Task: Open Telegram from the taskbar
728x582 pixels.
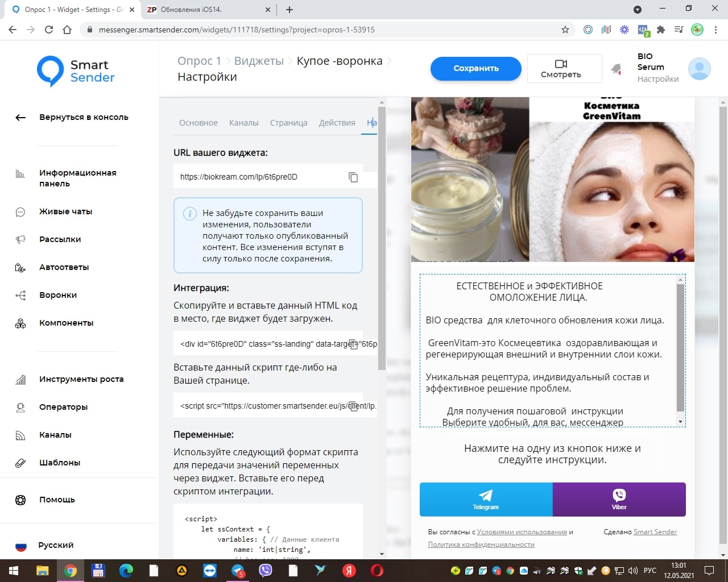Action: [238, 571]
